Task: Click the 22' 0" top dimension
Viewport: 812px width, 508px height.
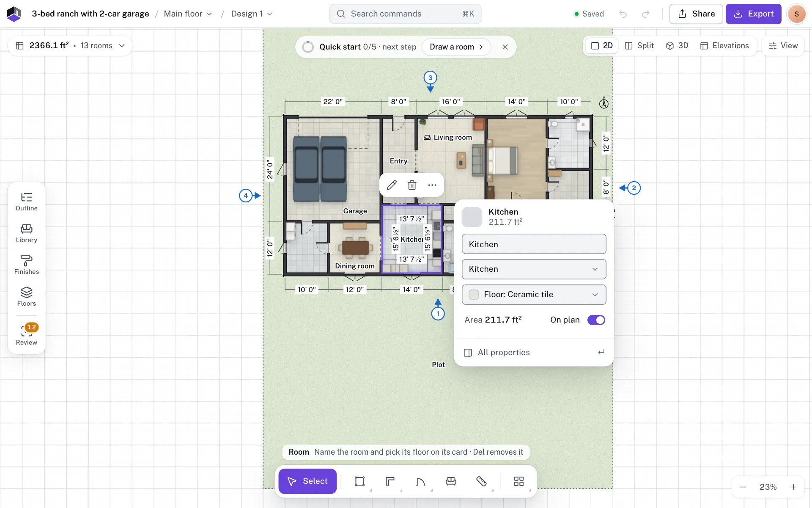Action: point(333,102)
